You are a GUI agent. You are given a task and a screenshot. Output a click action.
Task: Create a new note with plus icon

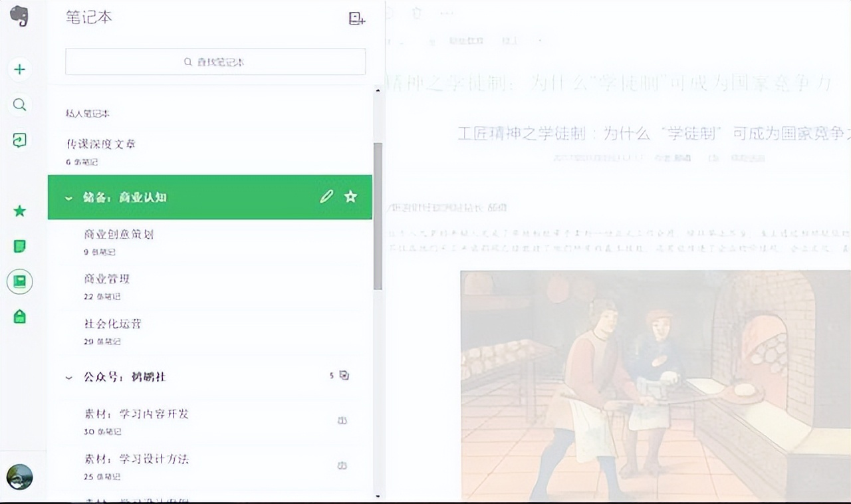(20, 69)
